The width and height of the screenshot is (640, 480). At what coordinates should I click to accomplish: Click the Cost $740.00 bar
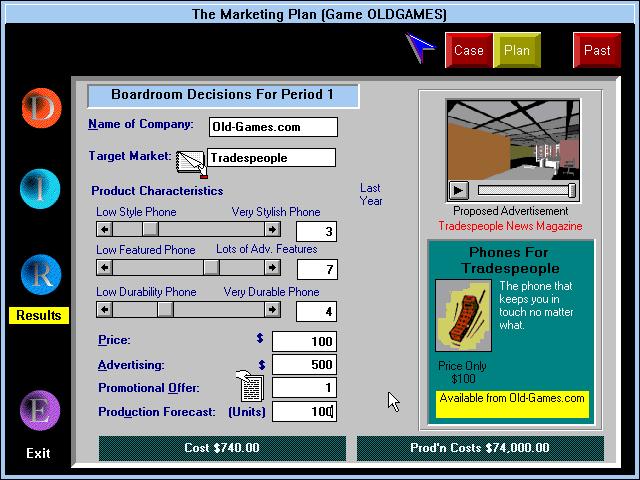(x=222, y=448)
